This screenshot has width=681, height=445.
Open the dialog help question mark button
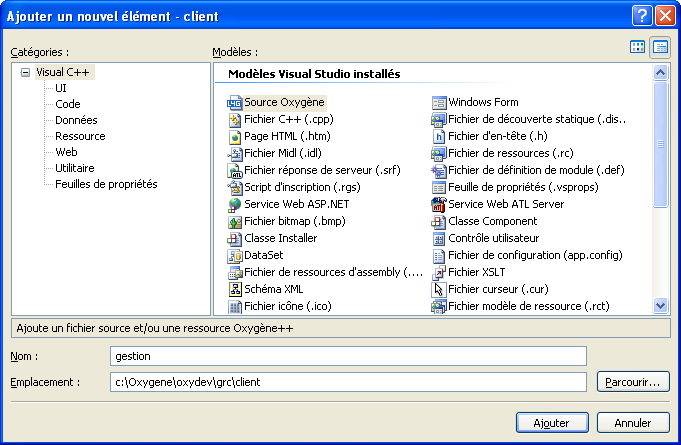click(x=642, y=16)
